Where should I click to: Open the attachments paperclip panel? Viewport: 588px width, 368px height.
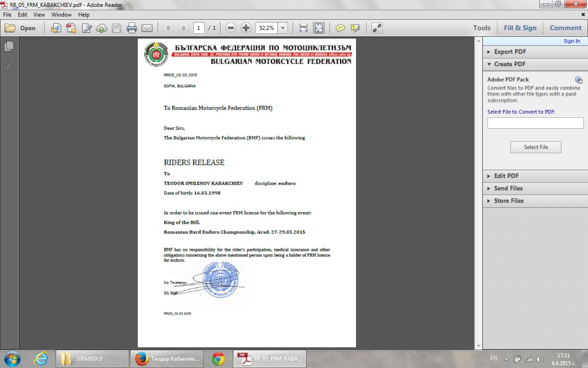pyautogui.click(x=9, y=67)
